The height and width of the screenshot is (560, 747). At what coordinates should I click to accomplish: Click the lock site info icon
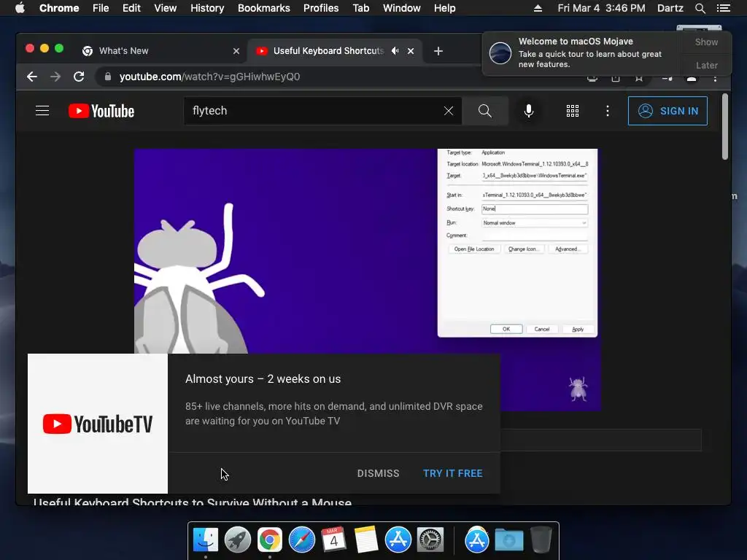[108, 77]
